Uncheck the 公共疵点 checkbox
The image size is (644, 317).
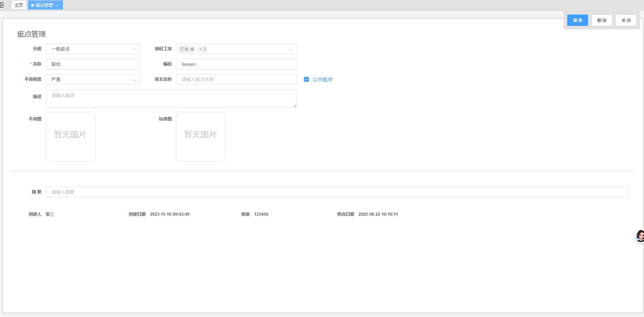click(306, 79)
